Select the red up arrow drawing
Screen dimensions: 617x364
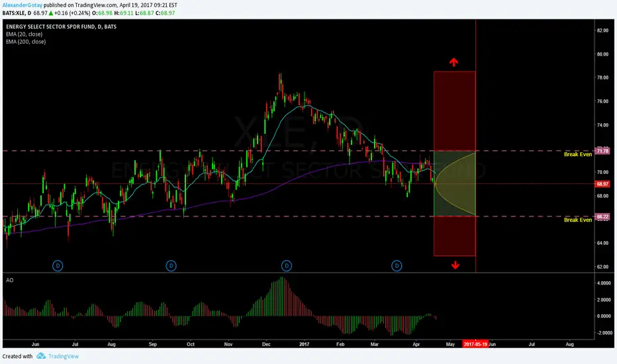pos(453,62)
